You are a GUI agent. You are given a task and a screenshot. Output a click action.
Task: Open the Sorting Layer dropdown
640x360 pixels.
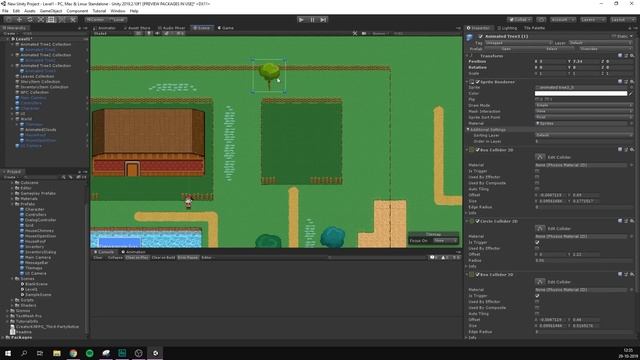(584, 135)
